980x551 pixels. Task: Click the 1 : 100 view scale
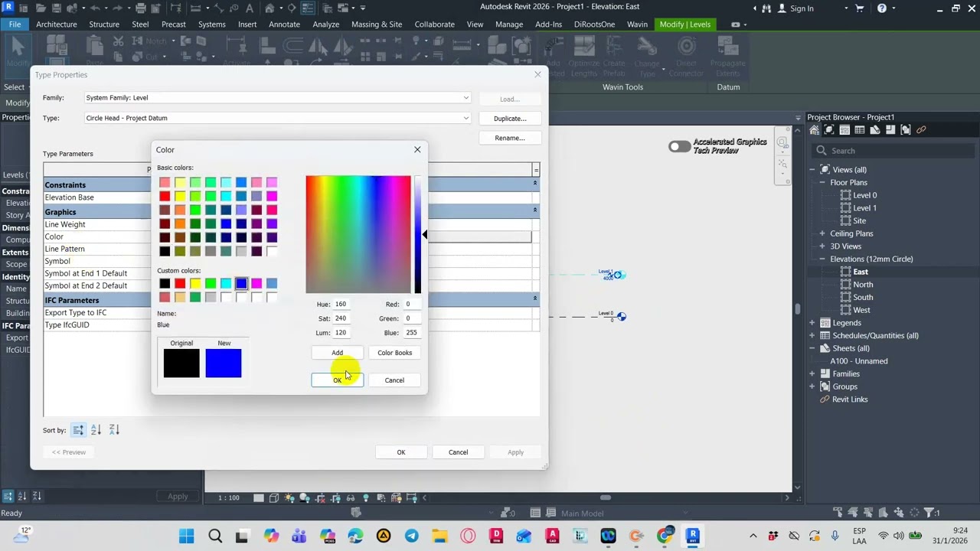pyautogui.click(x=229, y=498)
